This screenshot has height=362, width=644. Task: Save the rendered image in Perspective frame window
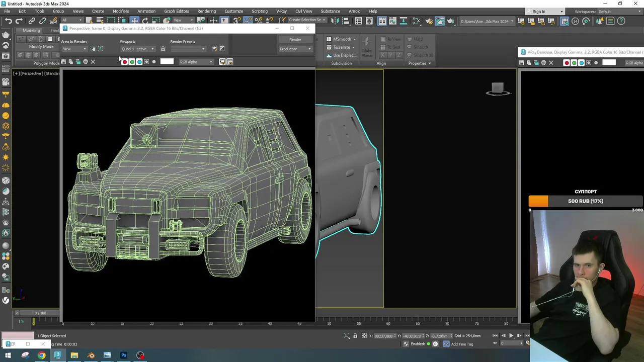coord(63,62)
